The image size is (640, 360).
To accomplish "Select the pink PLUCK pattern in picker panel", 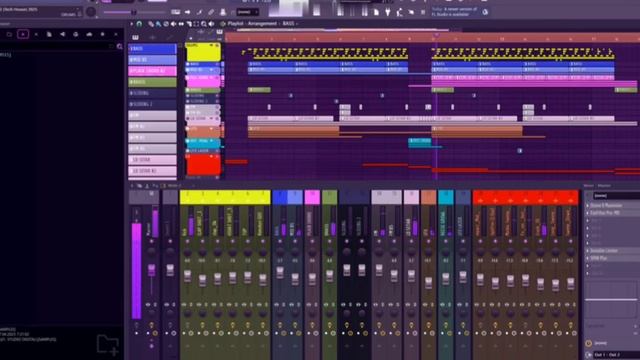I will pos(152,71).
